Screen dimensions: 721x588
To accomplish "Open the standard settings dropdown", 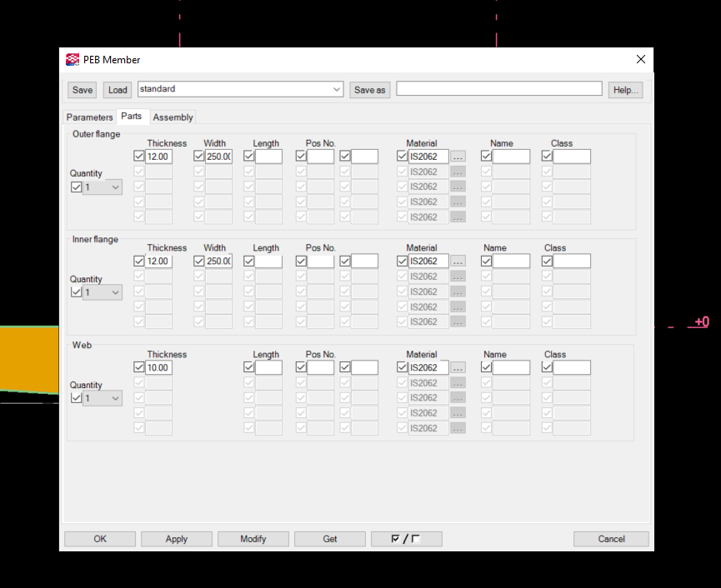I will click(x=337, y=89).
